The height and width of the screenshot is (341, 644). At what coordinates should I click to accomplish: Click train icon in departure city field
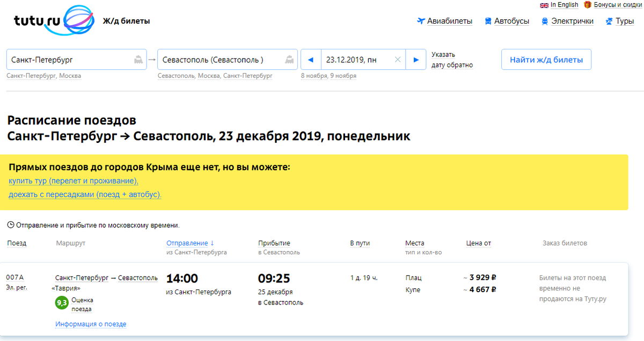click(x=138, y=60)
